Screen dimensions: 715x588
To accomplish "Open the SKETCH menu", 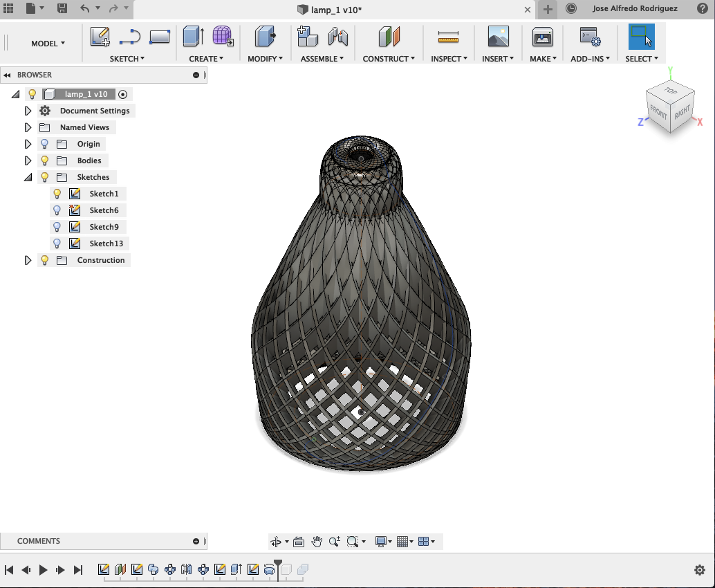I will [127, 59].
